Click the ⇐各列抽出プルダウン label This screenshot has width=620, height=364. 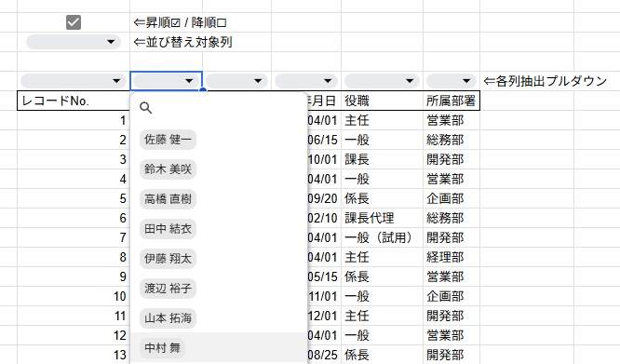[546, 81]
